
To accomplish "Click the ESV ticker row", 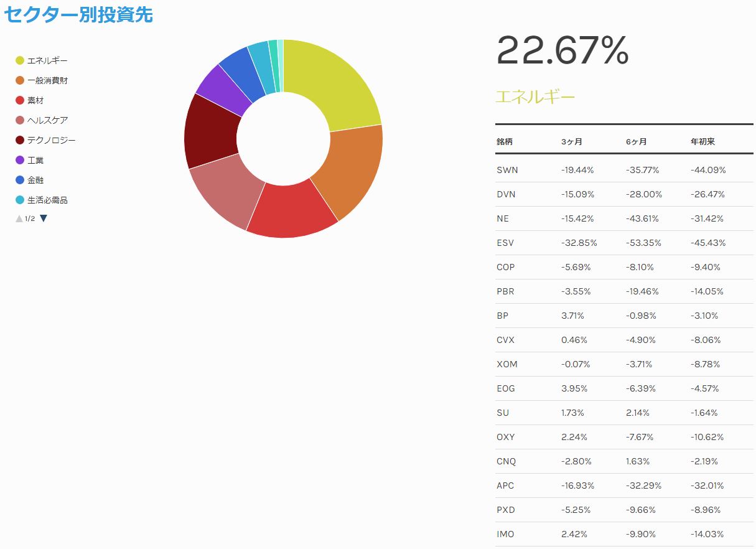I will (x=624, y=243).
